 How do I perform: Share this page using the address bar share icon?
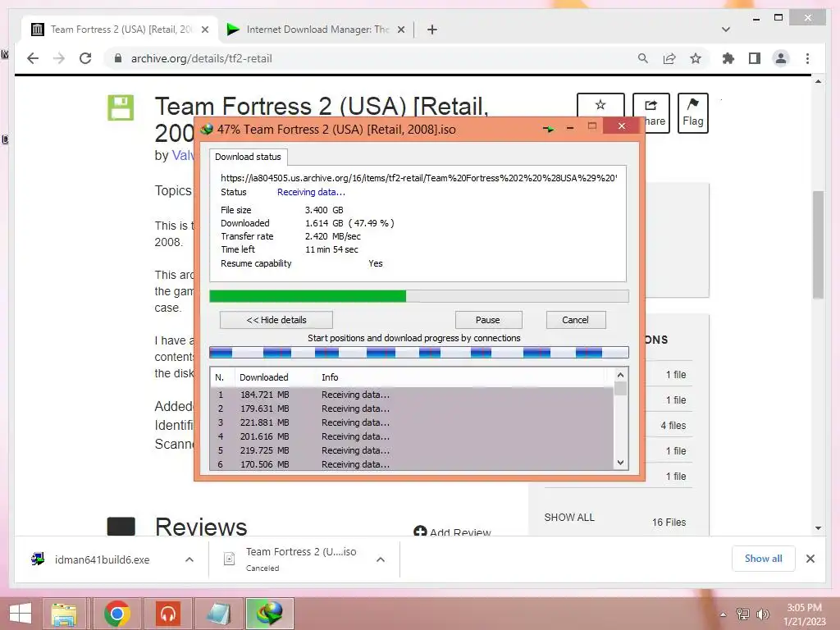[x=669, y=58]
